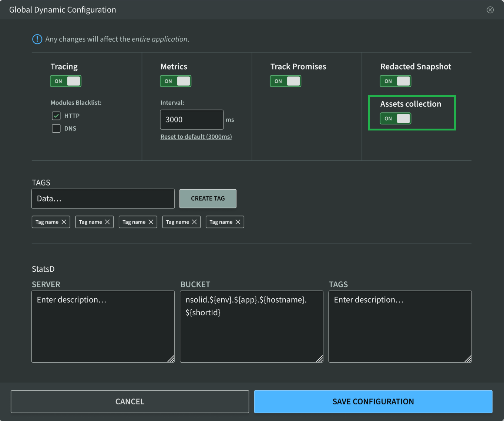Remove the last Tag name chip

238,222
